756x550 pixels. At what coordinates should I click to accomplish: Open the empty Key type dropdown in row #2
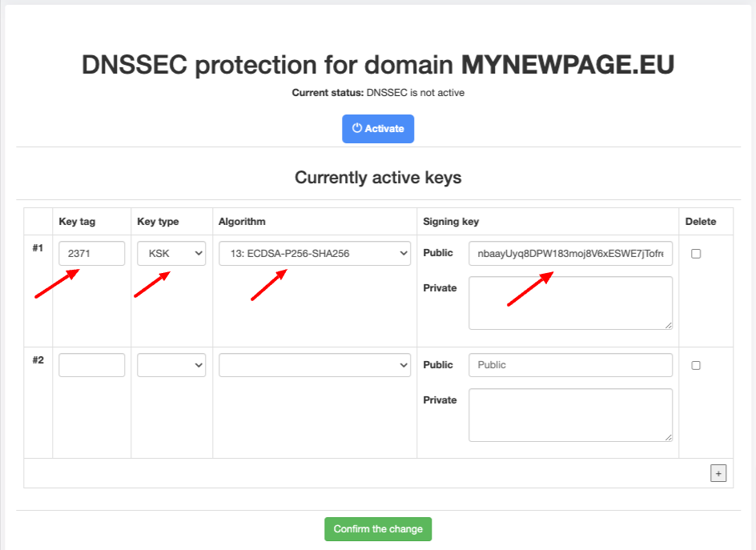(x=171, y=365)
